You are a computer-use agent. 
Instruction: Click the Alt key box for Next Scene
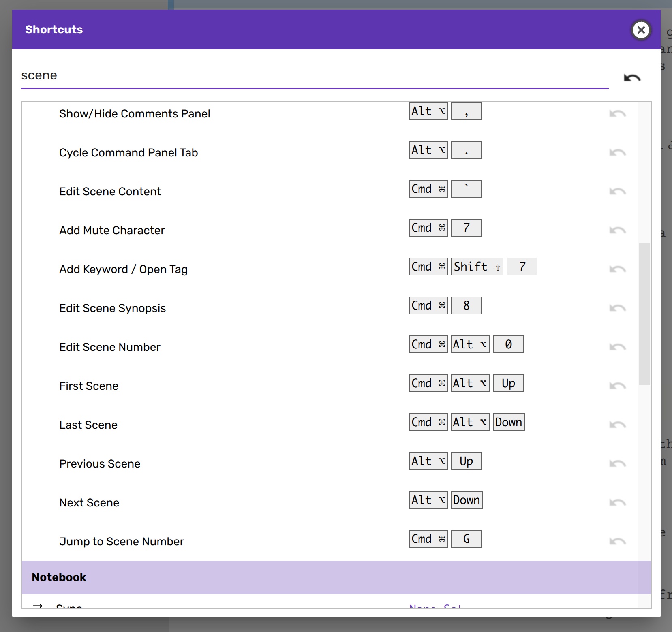(x=428, y=500)
